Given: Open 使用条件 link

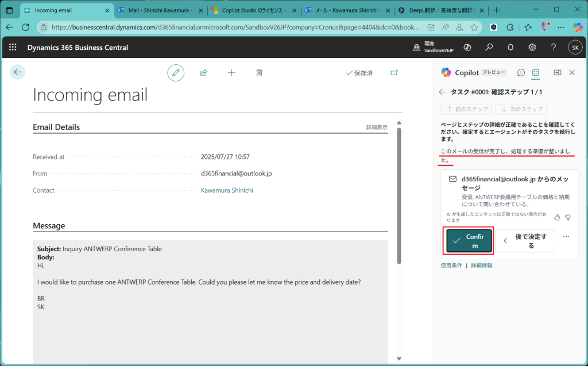Looking at the screenshot, I should [451, 265].
